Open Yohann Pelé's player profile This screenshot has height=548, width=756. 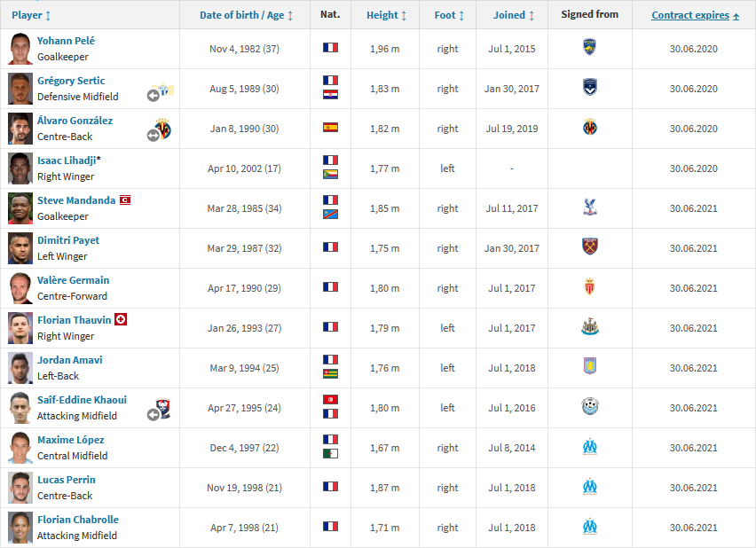(x=66, y=41)
